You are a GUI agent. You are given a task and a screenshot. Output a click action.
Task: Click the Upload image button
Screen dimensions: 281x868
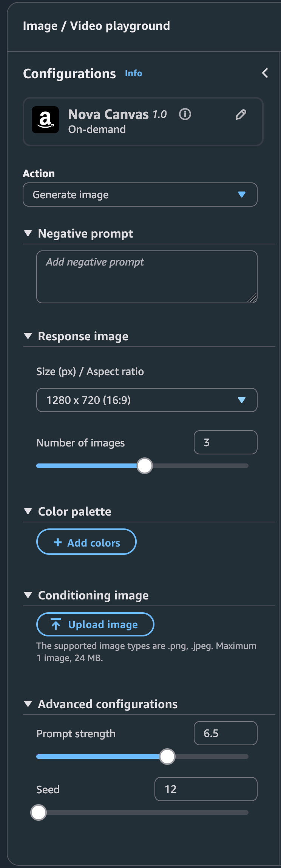coord(95,624)
